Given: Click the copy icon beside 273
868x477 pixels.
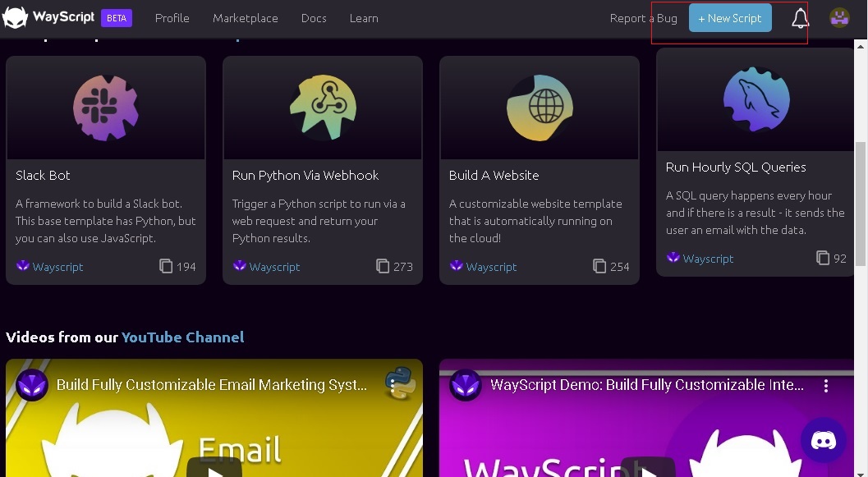Looking at the screenshot, I should click(x=383, y=266).
